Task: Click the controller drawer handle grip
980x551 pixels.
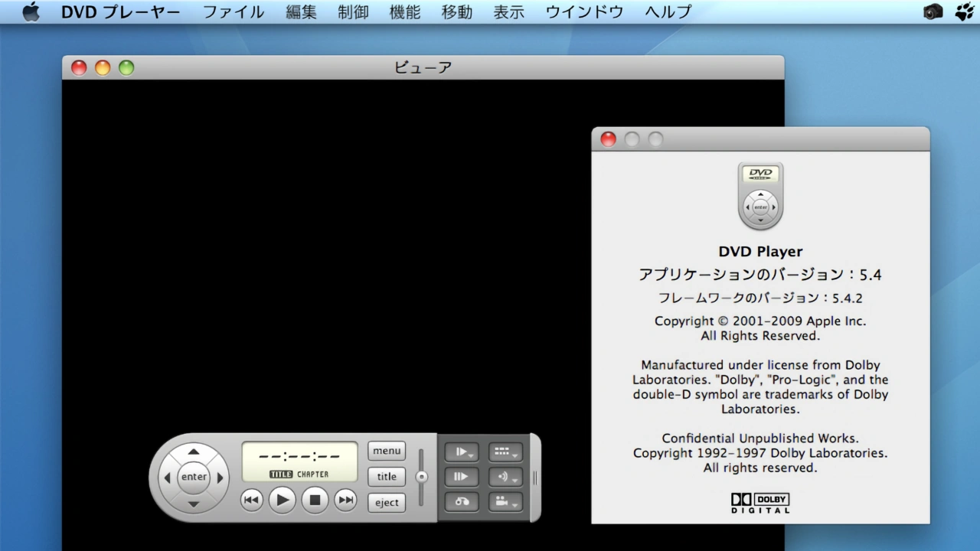Action: (x=535, y=478)
